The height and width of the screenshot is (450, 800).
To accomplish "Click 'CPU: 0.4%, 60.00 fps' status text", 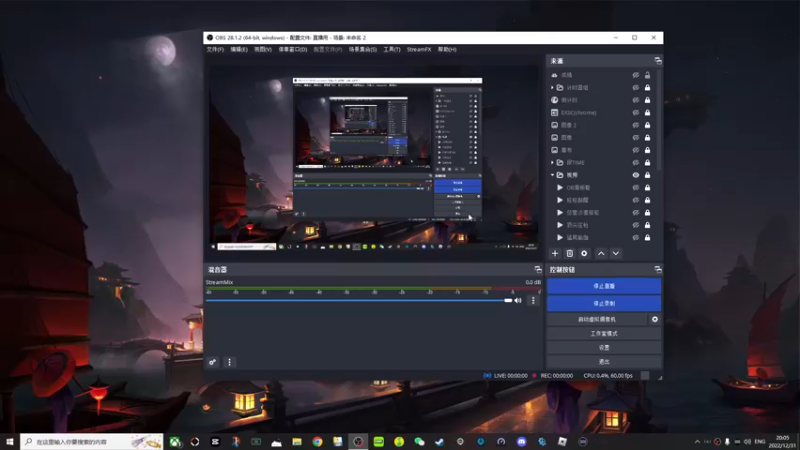I will [608, 376].
